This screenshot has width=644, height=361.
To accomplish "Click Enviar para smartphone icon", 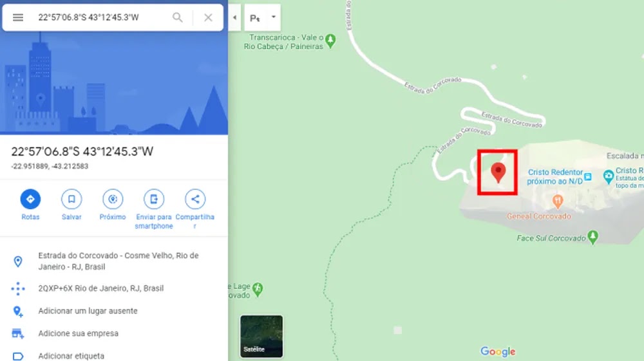I will click(154, 199).
